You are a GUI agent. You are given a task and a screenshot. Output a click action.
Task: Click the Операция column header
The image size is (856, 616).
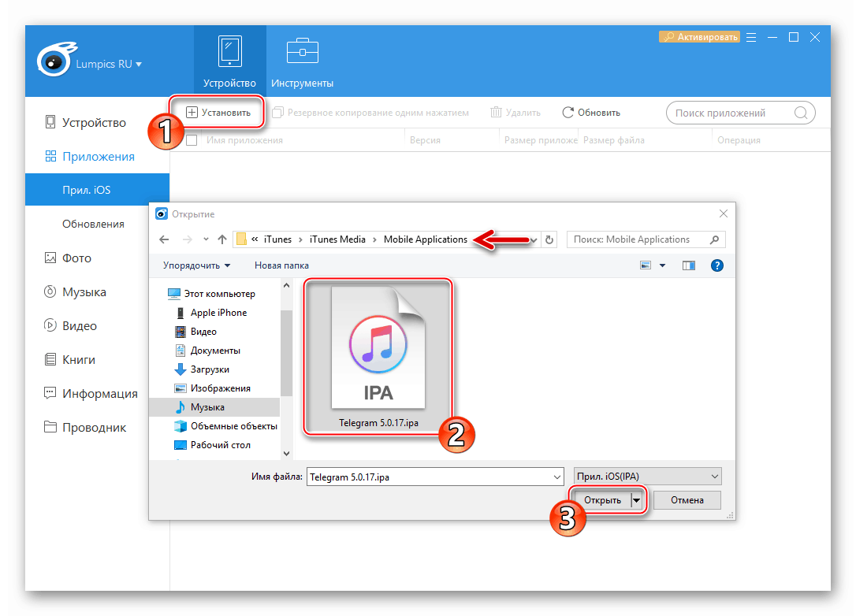(x=739, y=140)
